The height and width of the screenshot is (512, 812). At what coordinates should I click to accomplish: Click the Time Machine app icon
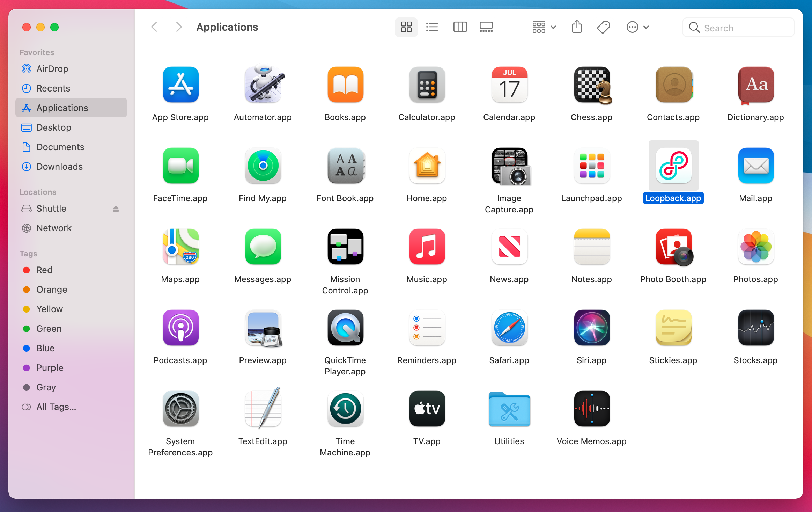[345, 409]
